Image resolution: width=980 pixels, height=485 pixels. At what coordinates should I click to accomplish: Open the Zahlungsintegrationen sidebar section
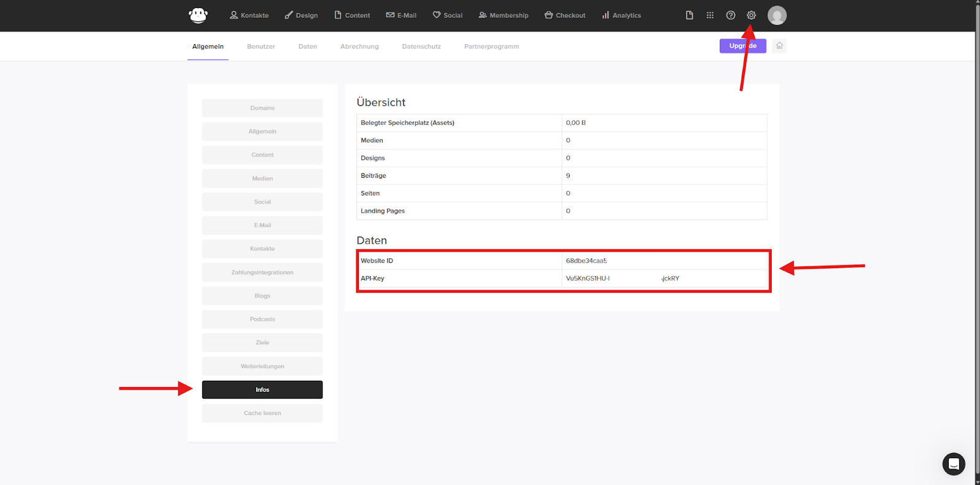262,273
